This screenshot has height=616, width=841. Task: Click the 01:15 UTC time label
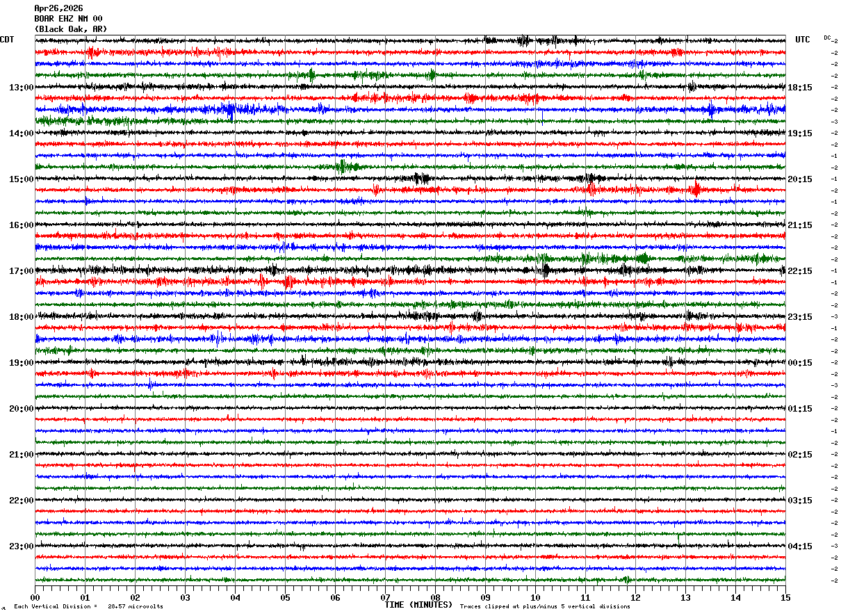(800, 409)
